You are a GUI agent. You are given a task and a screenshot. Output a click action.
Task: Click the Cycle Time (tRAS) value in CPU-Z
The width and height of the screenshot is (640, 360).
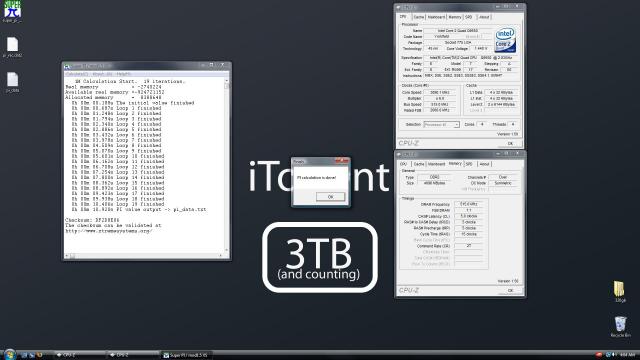point(469,234)
